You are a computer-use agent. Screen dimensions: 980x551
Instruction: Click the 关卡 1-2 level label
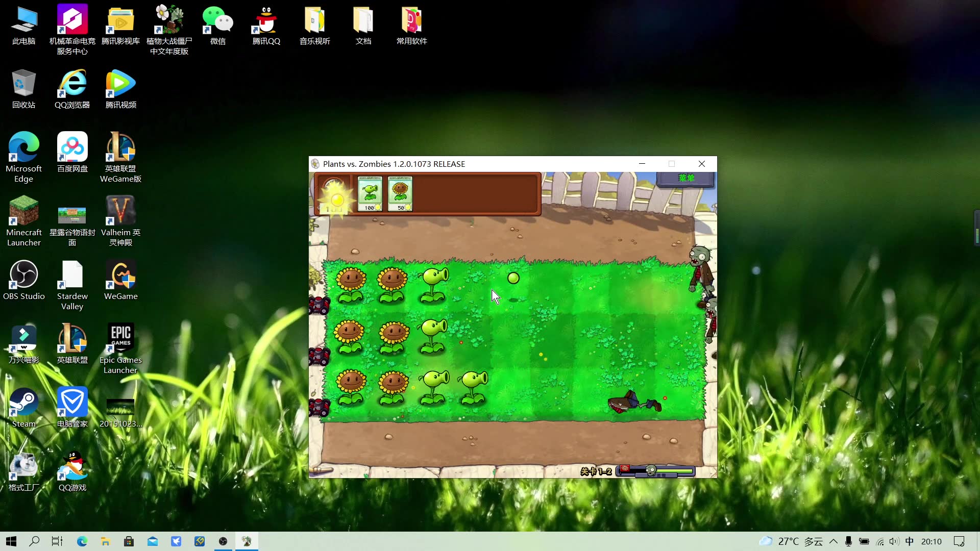pyautogui.click(x=596, y=471)
